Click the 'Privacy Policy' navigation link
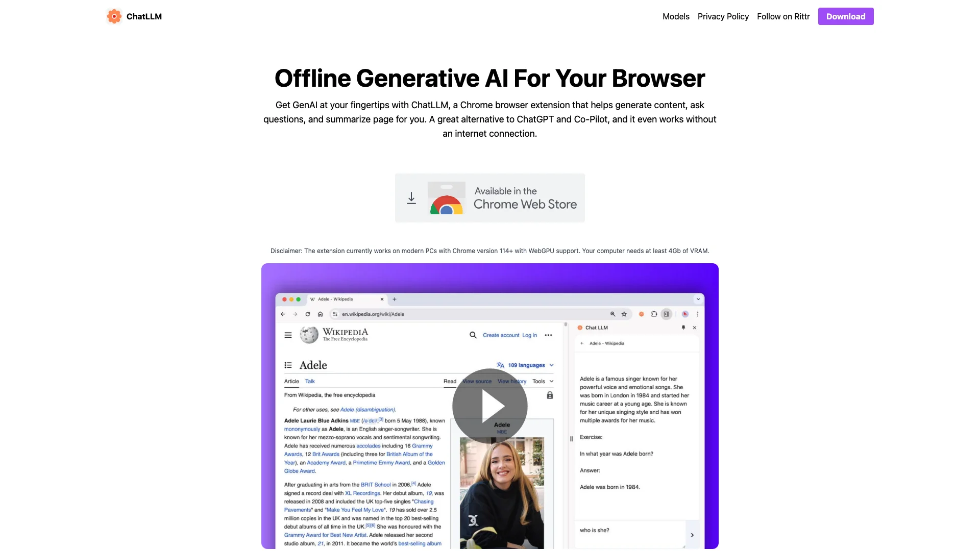Screen dimensions: 980x551 pyautogui.click(x=723, y=16)
